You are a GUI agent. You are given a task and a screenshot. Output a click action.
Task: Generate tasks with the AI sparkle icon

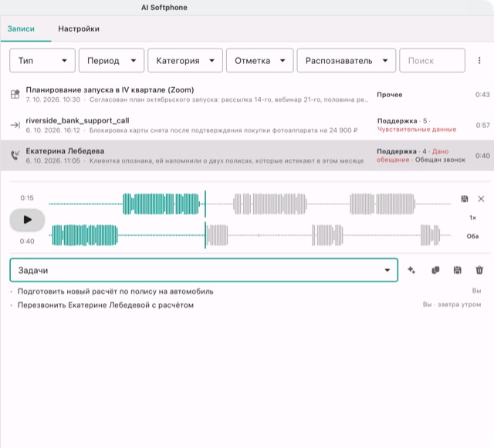point(411,270)
